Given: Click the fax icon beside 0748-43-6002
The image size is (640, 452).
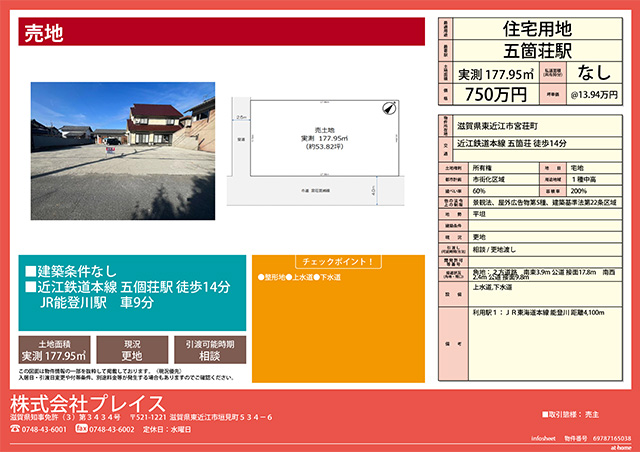Looking at the screenshot, I should coord(82,429).
